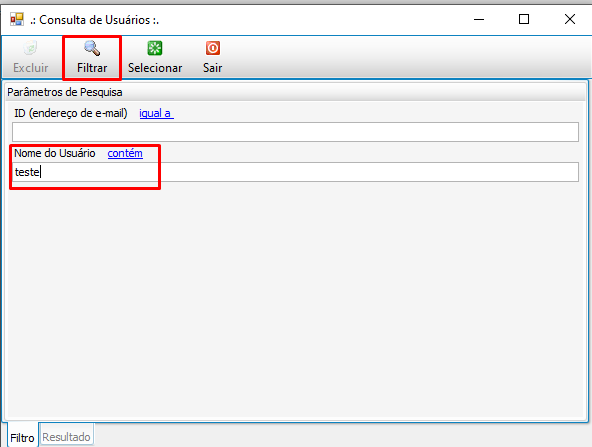592x447 pixels.
Task: Change the 'contém' comparison operator link
Action: pyautogui.click(x=125, y=153)
